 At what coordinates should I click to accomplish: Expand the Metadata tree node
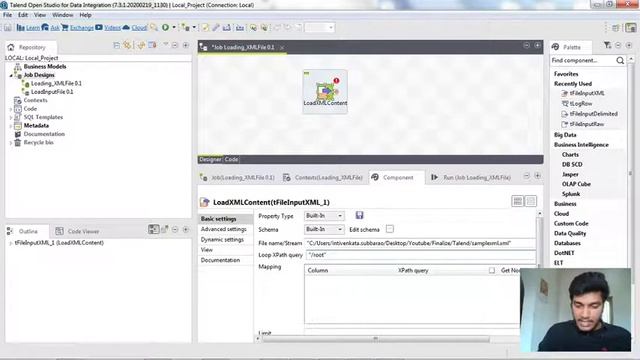tap(11, 126)
